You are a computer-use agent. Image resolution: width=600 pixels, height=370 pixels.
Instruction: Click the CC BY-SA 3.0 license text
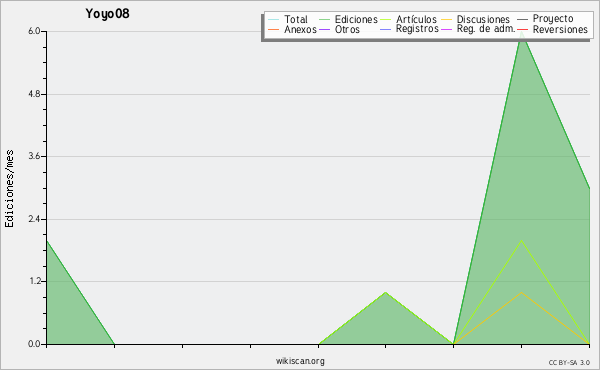569,362
